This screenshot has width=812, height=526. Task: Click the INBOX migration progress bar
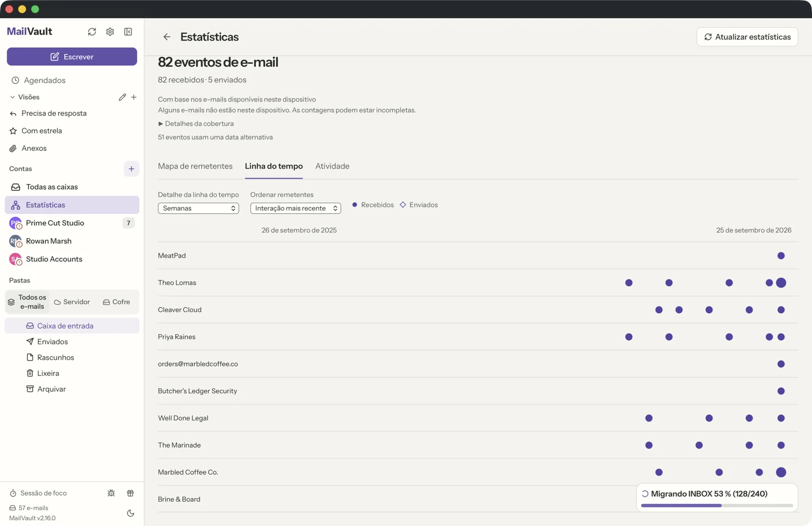pyautogui.click(x=717, y=506)
